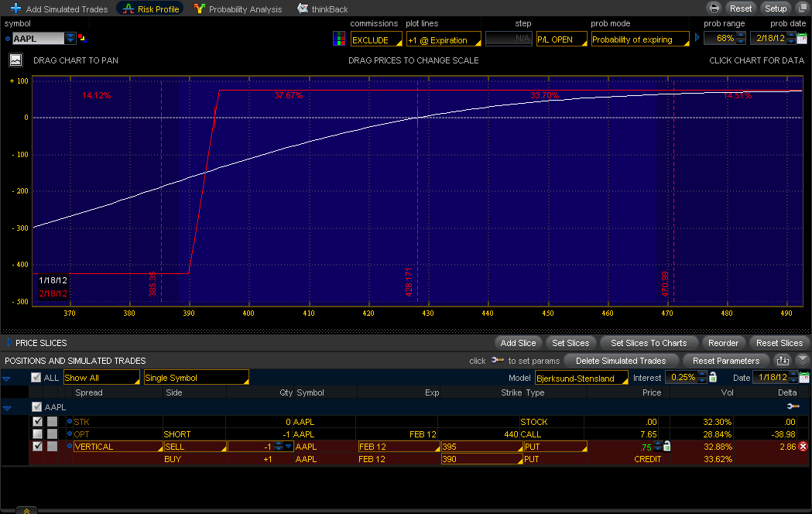Open the Show All dropdown
This screenshot has height=514, width=812.
click(101, 377)
